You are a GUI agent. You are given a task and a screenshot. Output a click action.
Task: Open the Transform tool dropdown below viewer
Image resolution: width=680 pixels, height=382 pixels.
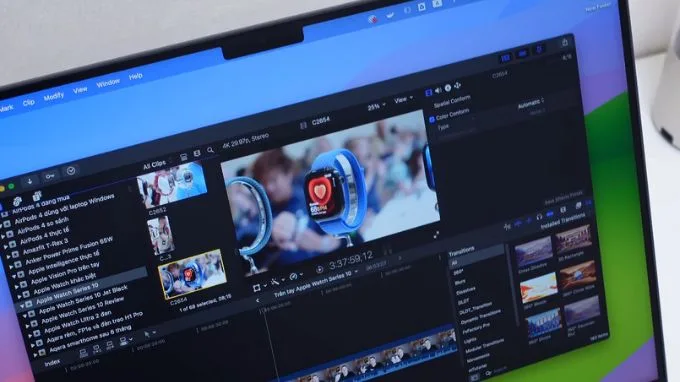260,288
